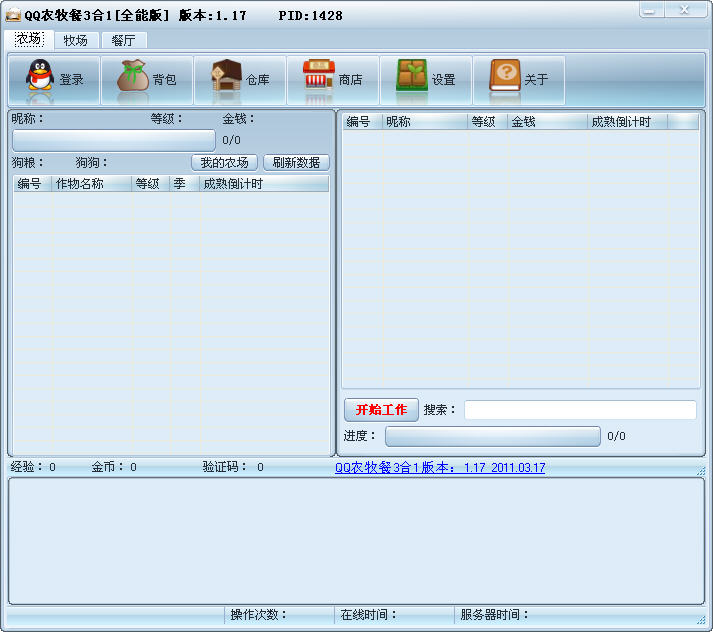Click the app icon in the title bar

point(13,15)
